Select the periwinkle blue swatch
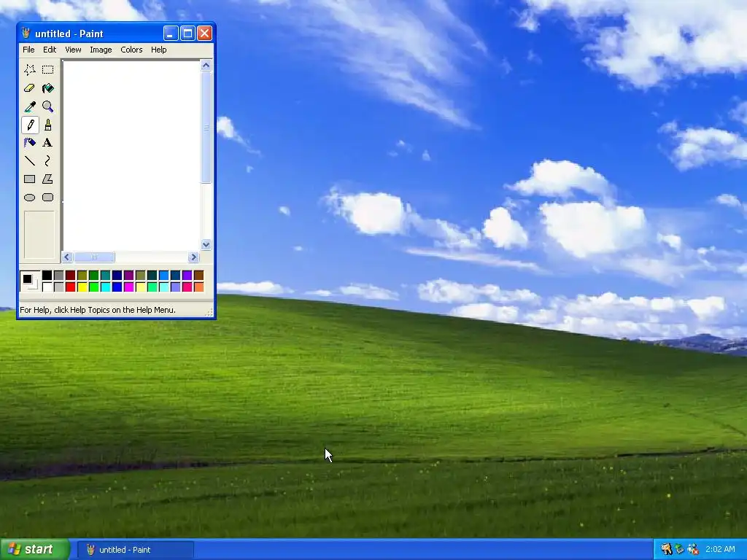The width and height of the screenshot is (747, 560). click(175, 287)
